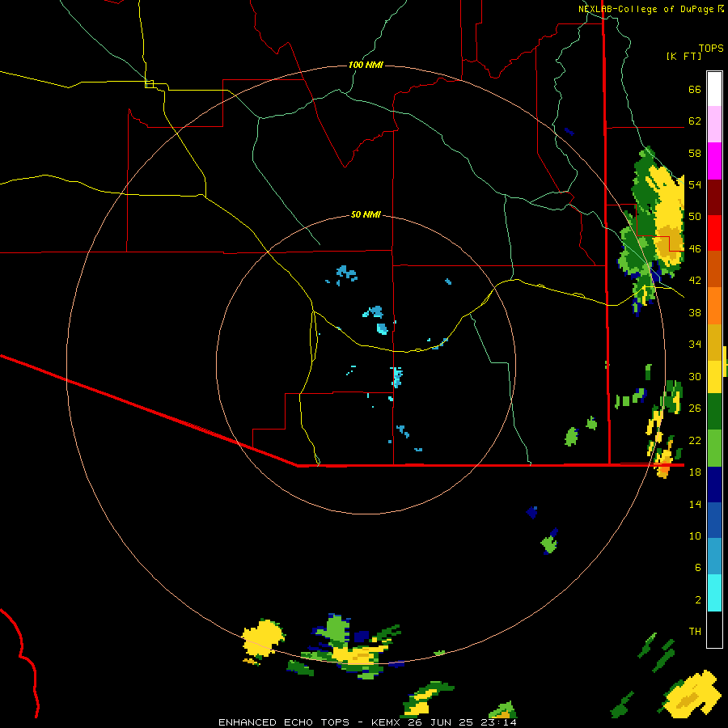Click the orange 38 kft legend swatch
The height and width of the screenshot is (728, 728).
pyautogui.click(x=714, y=306)
